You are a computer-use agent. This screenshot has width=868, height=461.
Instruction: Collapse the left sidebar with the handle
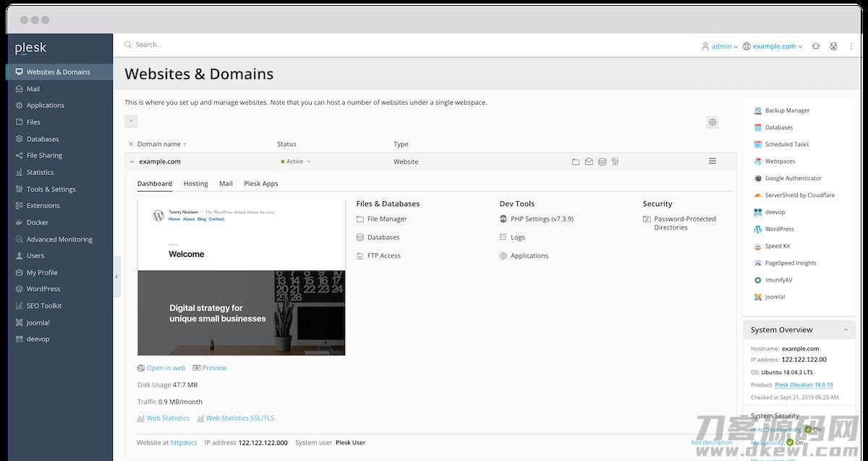(116, 276)
